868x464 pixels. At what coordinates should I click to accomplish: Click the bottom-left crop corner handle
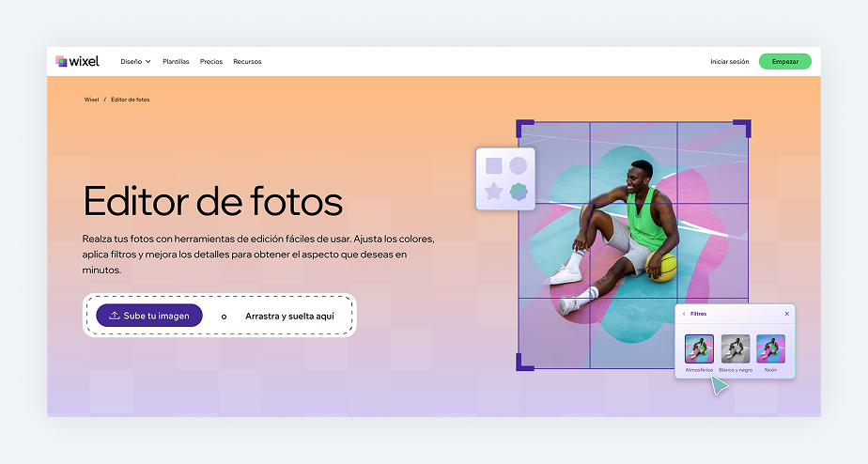523,363
